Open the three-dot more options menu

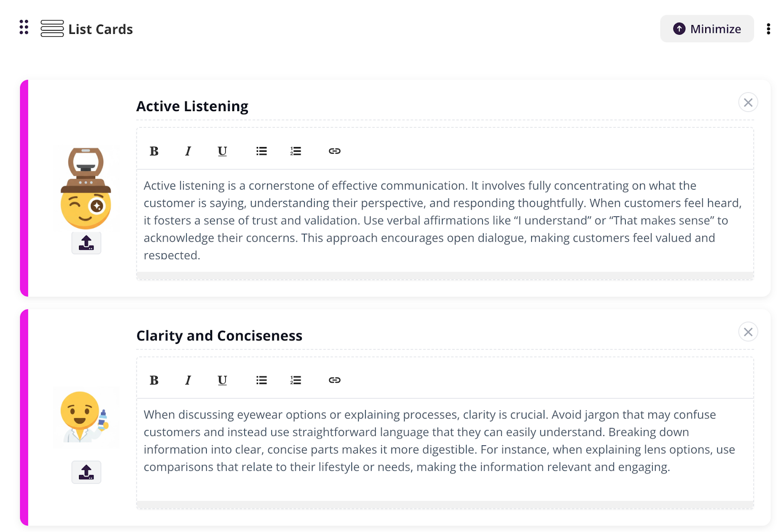pos(768,29)
